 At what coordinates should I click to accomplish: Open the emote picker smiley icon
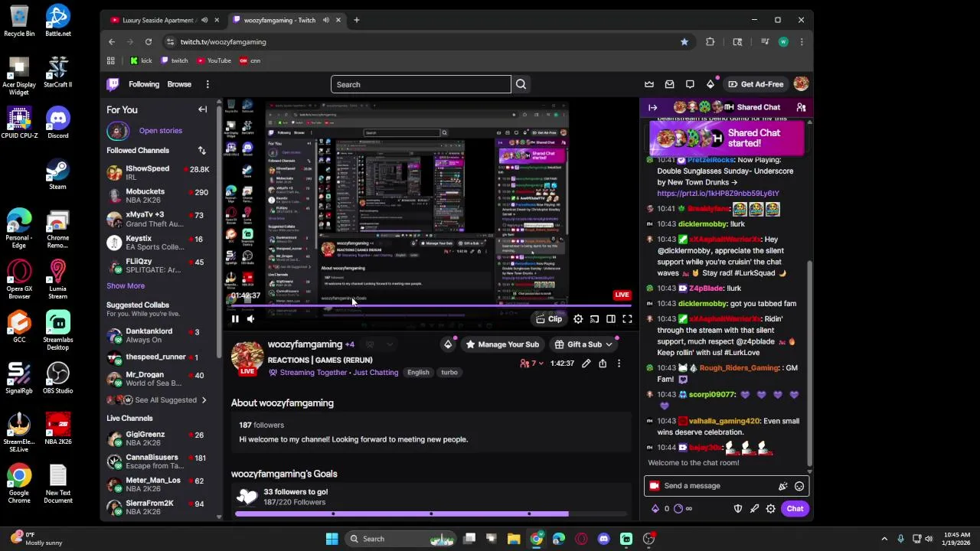point(799,486)
